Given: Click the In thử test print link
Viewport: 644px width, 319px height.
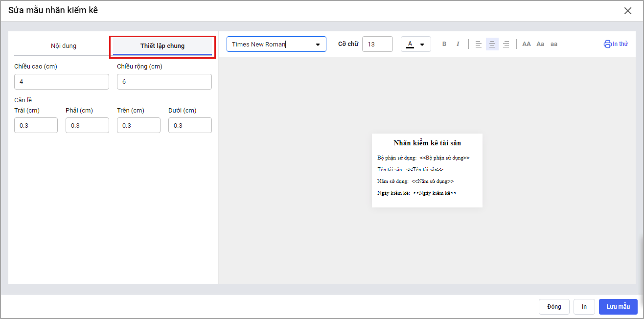Looking at the screenshot, I should pyautogui.click(x=616, y=44).
